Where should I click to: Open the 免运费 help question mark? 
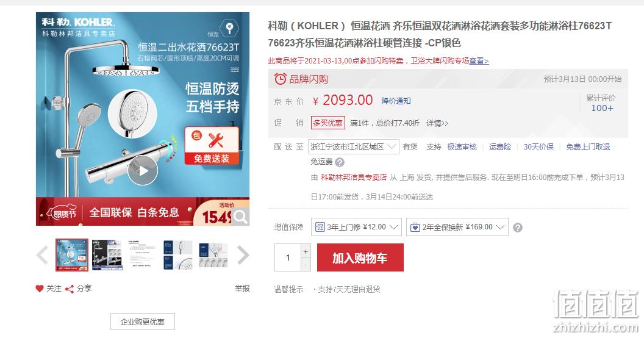[340, 162]
